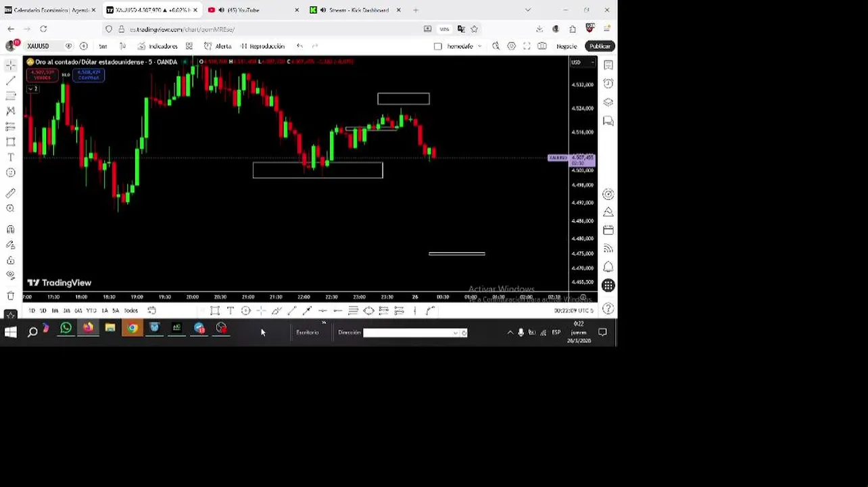Image resolution: width=868 pixels, height=487 pixels.
Task: Select the rectangle shapes tool in sidebar
Action: pos(11,142)
